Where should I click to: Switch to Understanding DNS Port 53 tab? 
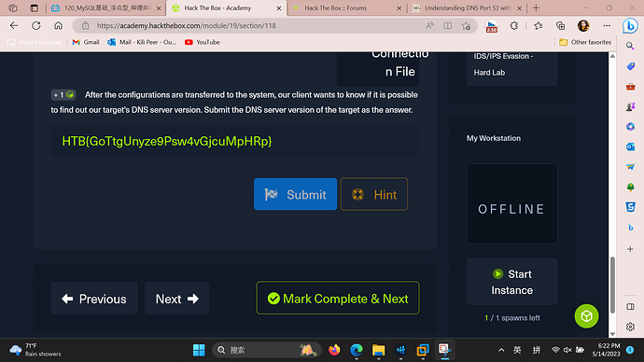click(x=466, y=8)
